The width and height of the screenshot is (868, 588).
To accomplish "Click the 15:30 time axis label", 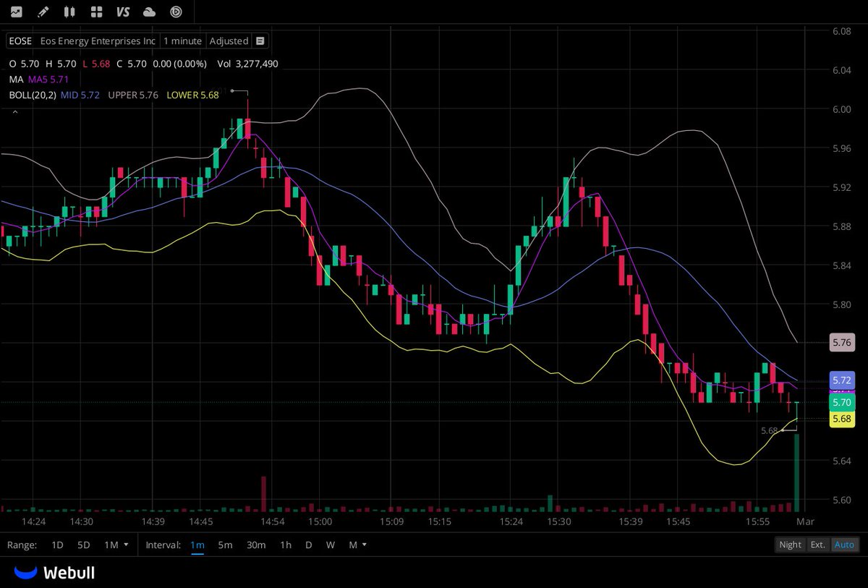I will pyautogui.click(x=558, y=521).
